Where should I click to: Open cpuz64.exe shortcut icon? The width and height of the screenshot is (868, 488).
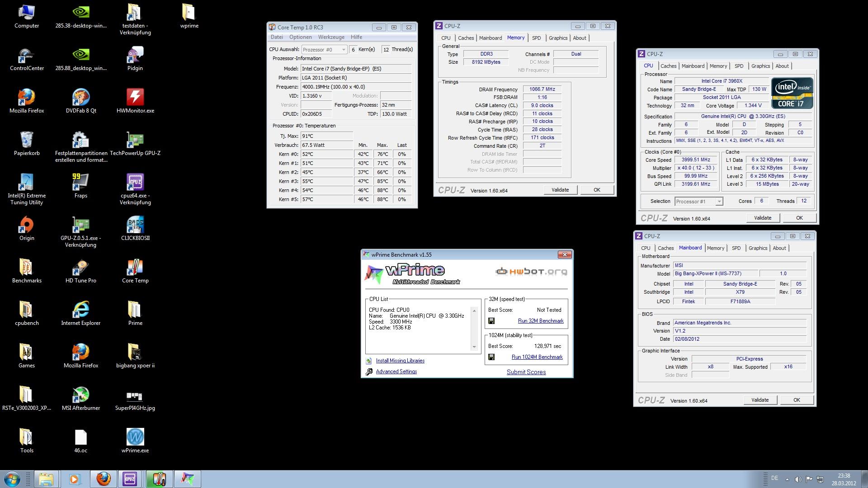(135, 189)
